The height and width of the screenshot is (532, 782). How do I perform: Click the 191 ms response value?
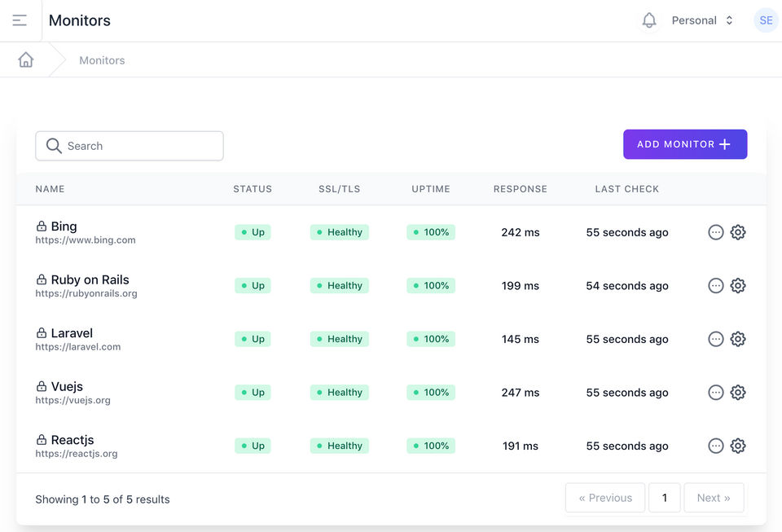(521, 446)
